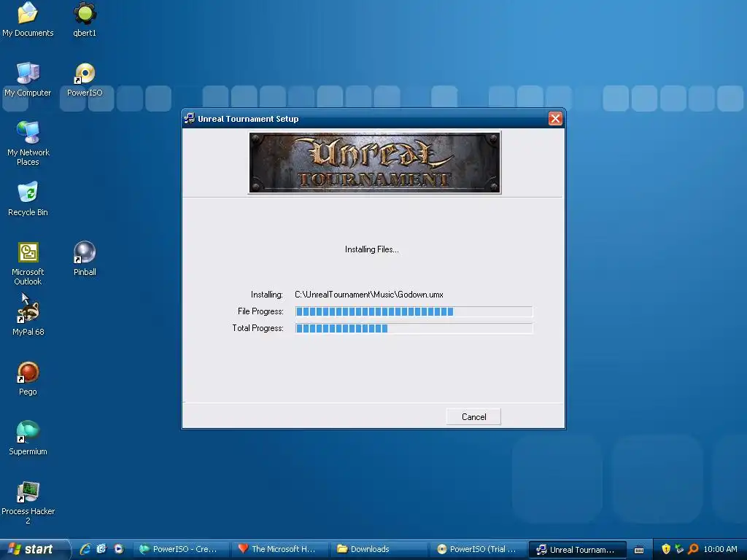Select the My Computer desktop icon
This screenshot has height=560, width=747.
pos(28,79)
